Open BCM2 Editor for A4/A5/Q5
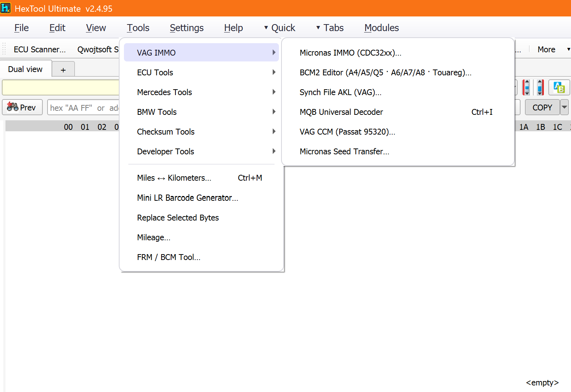 (x=398, y=72)
